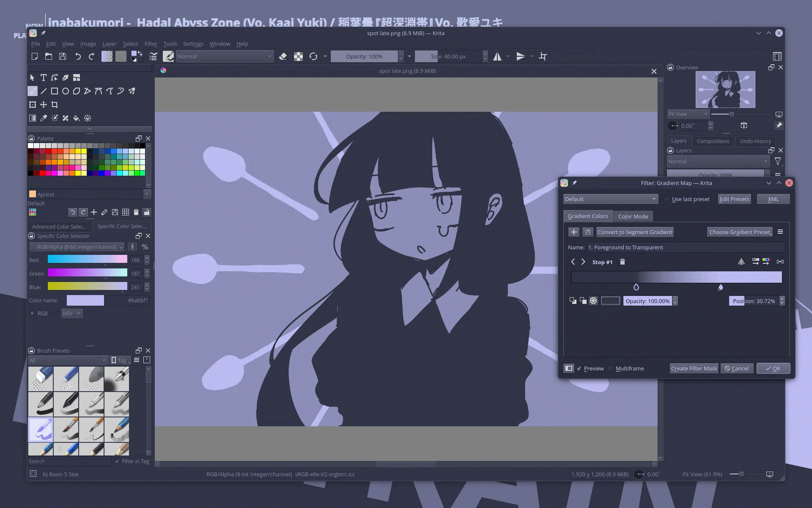Viewport: 812px width, 508px height.
Task: Click the Create Filter Mask button
Action: 694,368
